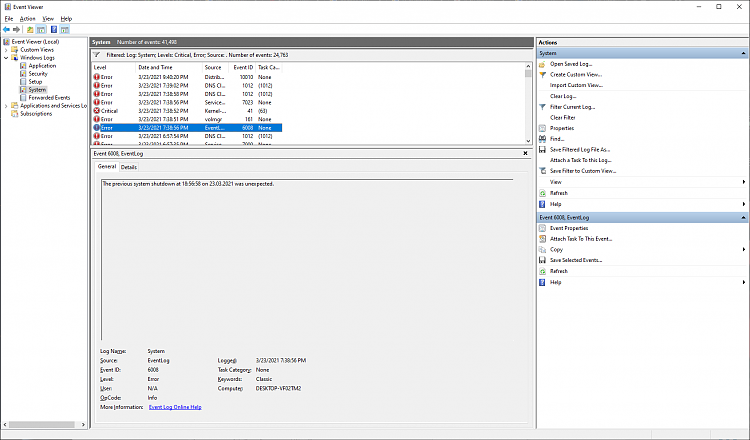Click the Create Custom View funnel icon
The width and height of the screenshot is (750, 440).
542,75
